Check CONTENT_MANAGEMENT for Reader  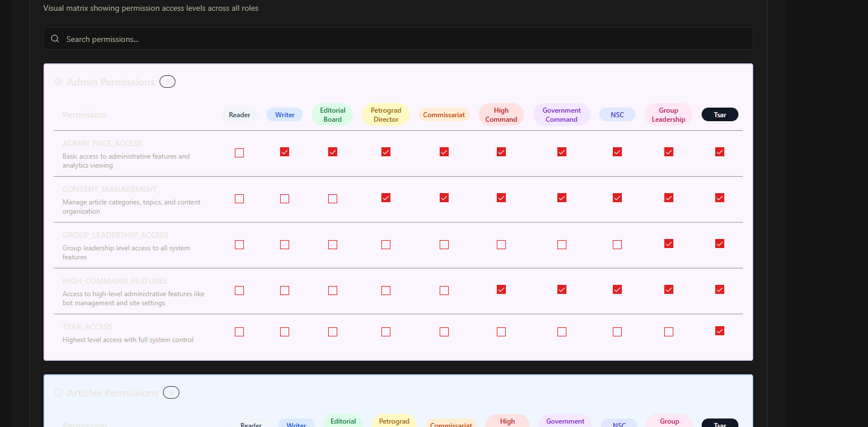239,199
